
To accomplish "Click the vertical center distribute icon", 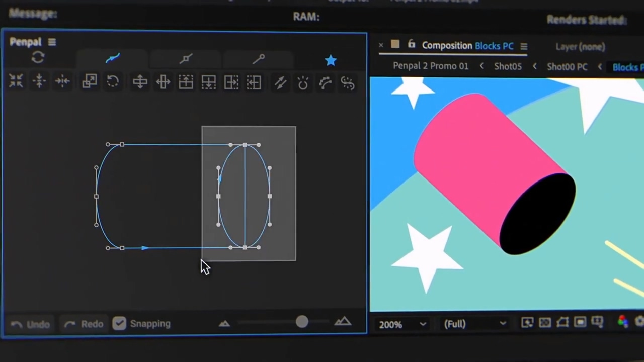I will (x=39, y=82).
